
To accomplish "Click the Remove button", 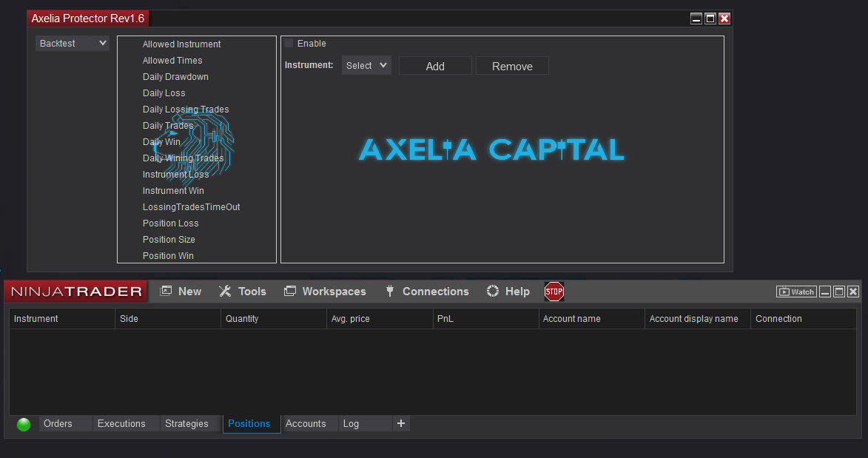I will point(512,65).
